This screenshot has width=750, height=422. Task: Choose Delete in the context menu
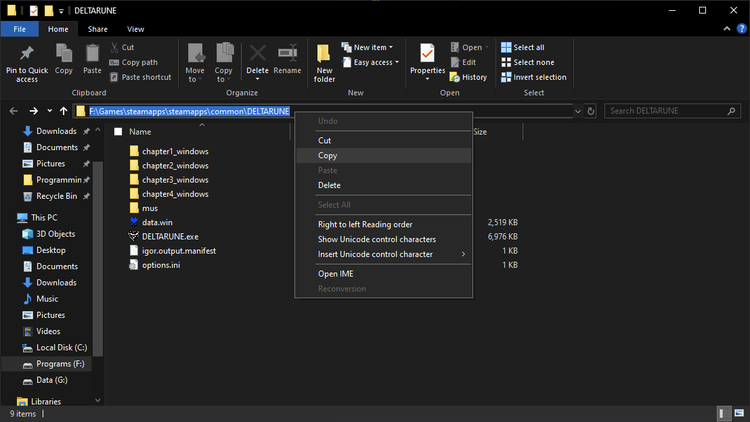(384, 185)
